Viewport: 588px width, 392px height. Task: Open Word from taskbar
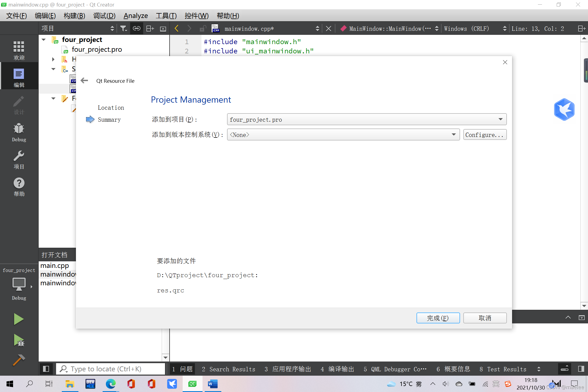pyautogui.click(x=213, y=384)
